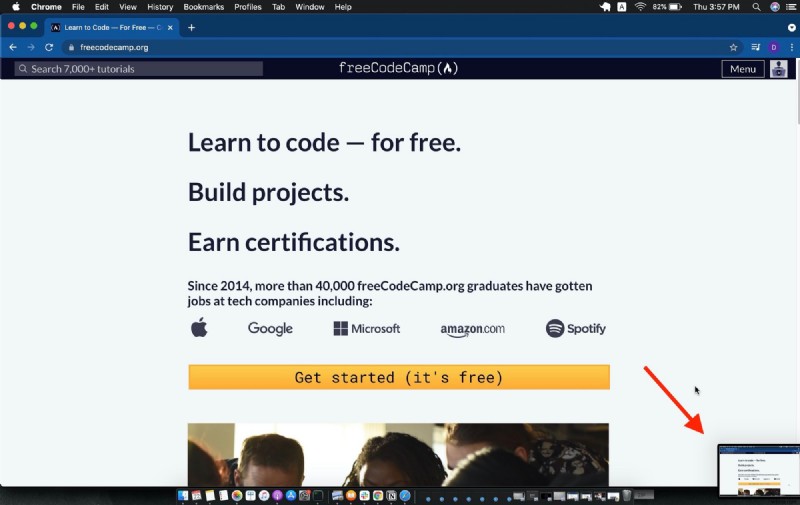Viewport: 800px width, 505px height.
Task: Open Trash in the Dock
Action: pos(627,495)
